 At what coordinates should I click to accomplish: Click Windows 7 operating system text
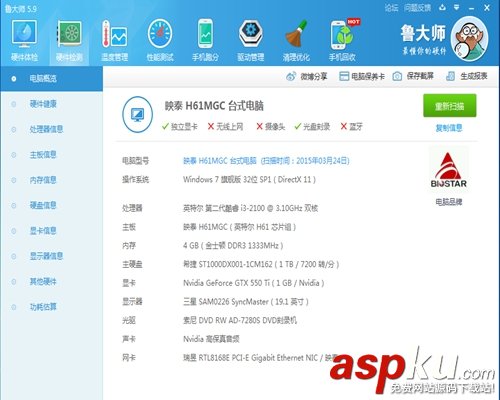tap(249, 180)
